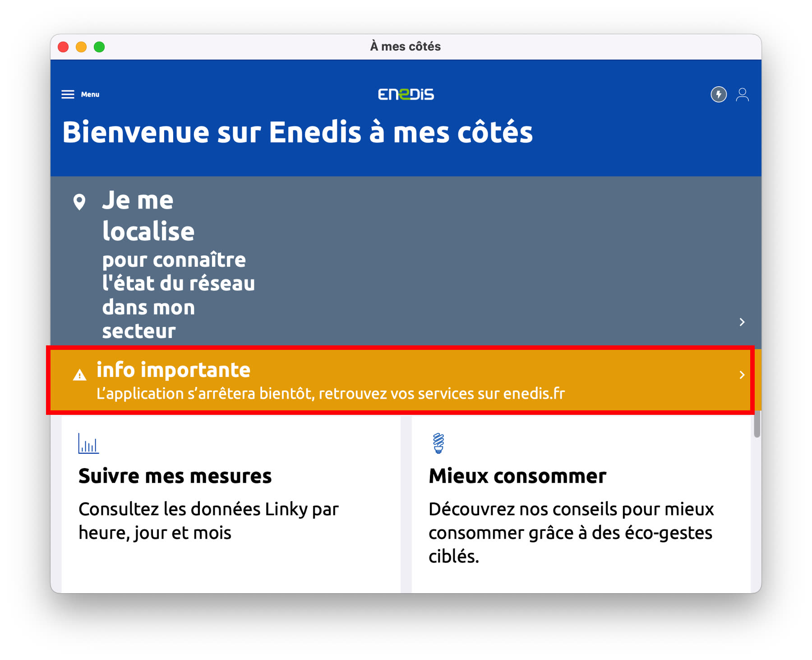This screenshot has height=660, width=812.
Task: Select the bar chart icon above Suivre mes mesures
Action: pyautogui.click(x=88, y=444)
